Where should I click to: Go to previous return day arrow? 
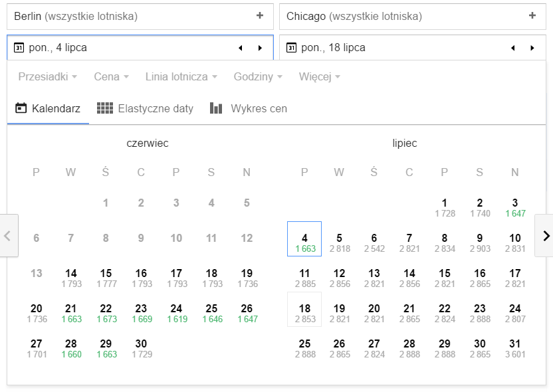(x=513, y=48)
